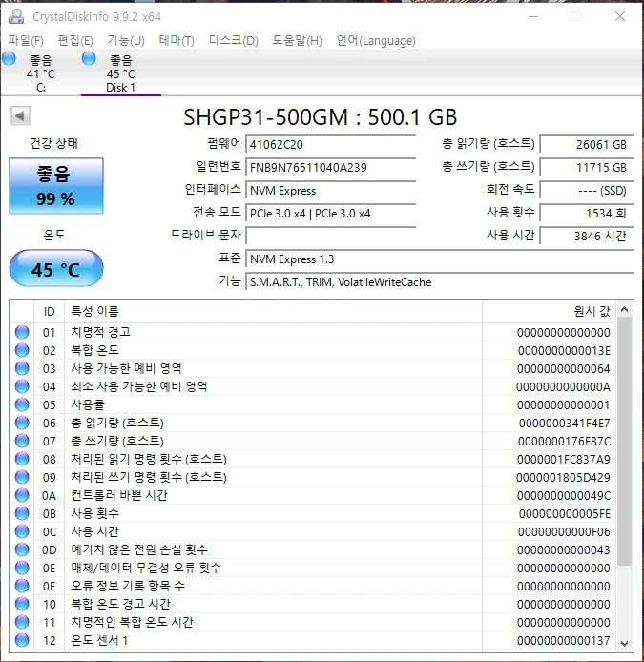Click the firmware field 41062C20

coord(331,145)
